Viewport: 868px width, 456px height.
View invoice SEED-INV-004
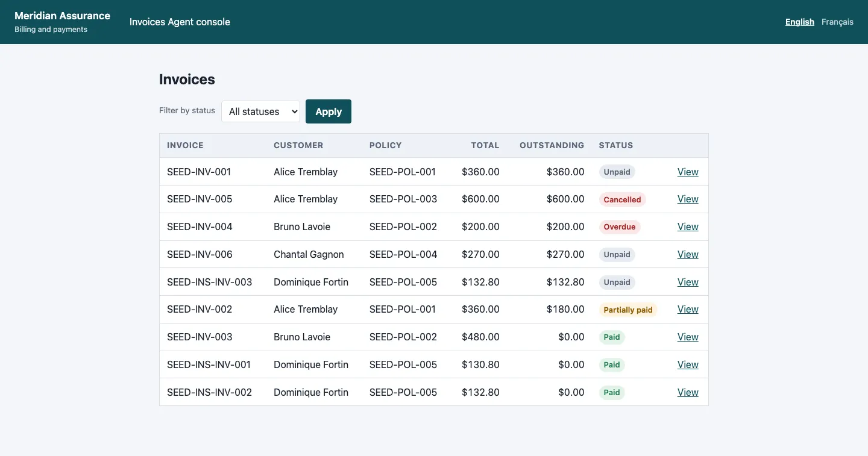coord(688,226)
